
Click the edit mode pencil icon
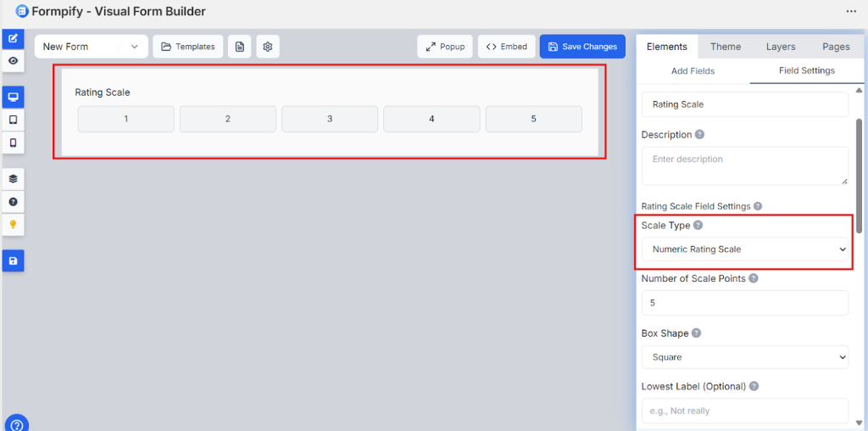coord(13,39)
